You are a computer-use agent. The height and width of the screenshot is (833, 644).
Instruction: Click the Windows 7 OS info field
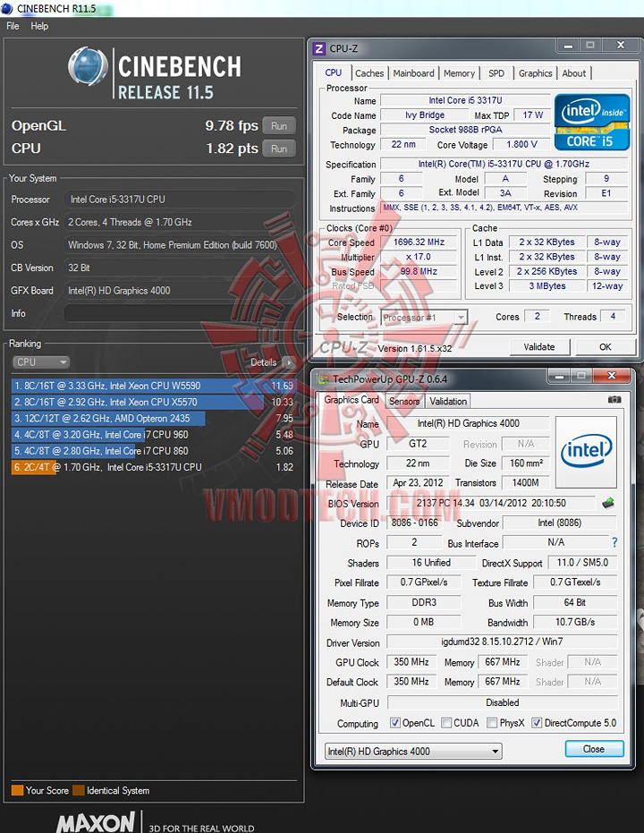(x=180, y=245)
